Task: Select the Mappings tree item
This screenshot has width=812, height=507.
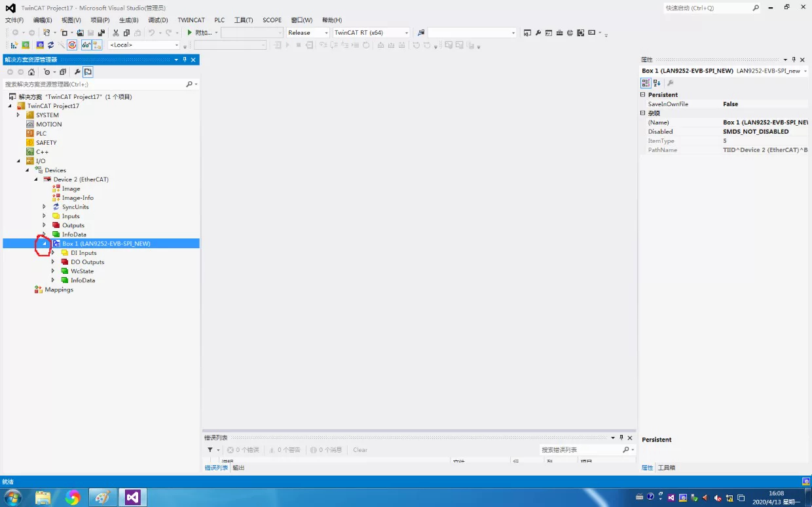Action: pos(59,290)
